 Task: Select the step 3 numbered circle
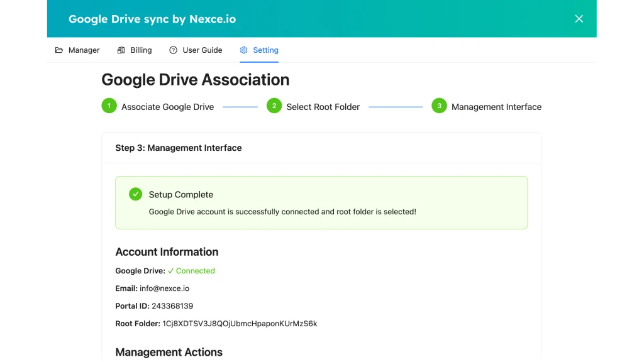tap(439, 106)
